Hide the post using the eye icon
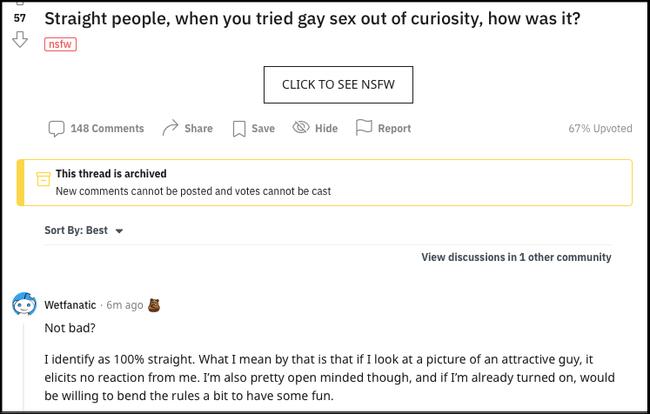This screenshot has height=414, width=650. 300,128
